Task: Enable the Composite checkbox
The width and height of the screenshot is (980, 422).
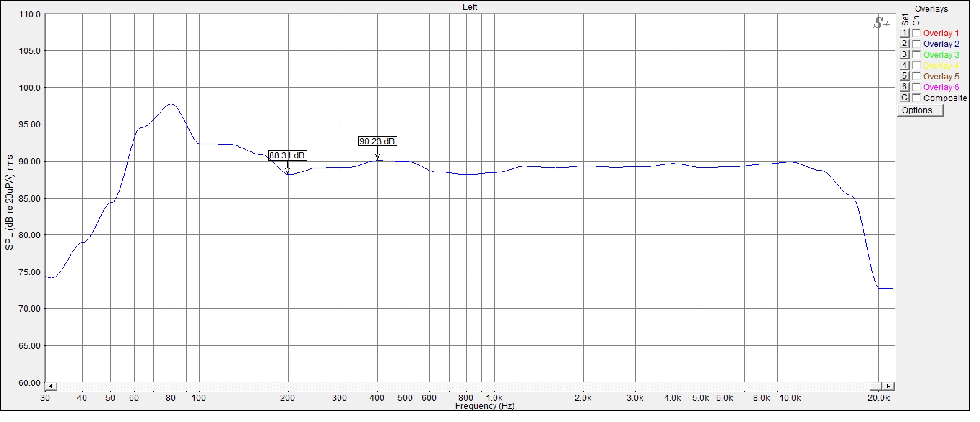Action: [x=916, y=98]
